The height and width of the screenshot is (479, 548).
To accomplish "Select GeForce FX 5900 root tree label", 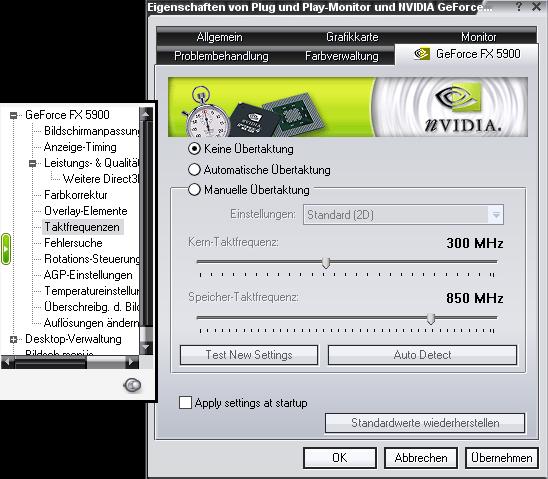I will click(67, 115).
